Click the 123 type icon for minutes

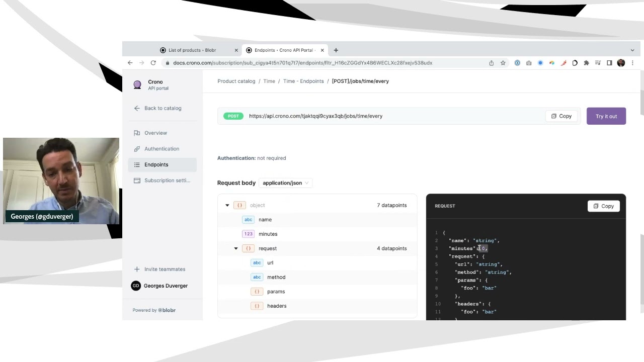tap(248, 234)
